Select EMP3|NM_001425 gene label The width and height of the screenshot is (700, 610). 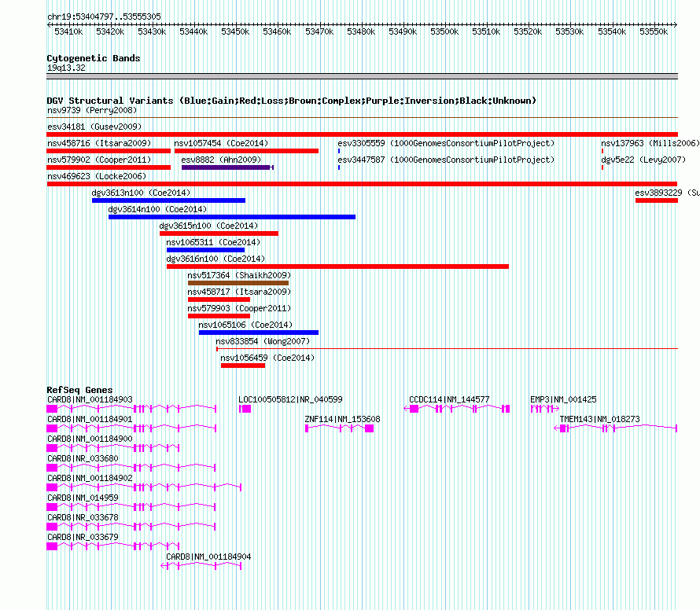[x=563, y=399]
